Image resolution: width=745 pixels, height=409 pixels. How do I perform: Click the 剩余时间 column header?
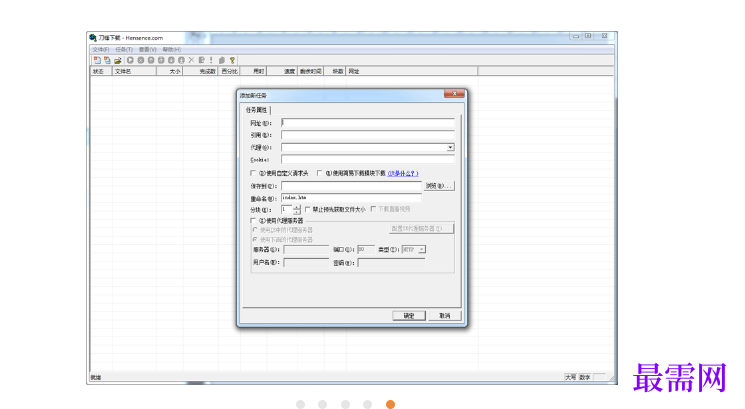click(x=311, y=71)
